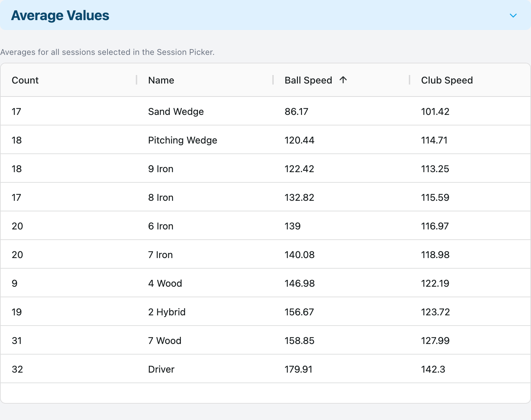
Task: Click the club speed value 127.99
Action: point(435,341)
